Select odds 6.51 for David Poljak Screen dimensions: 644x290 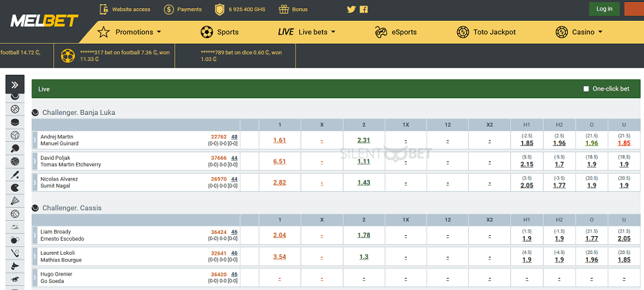tap(279, 161)
